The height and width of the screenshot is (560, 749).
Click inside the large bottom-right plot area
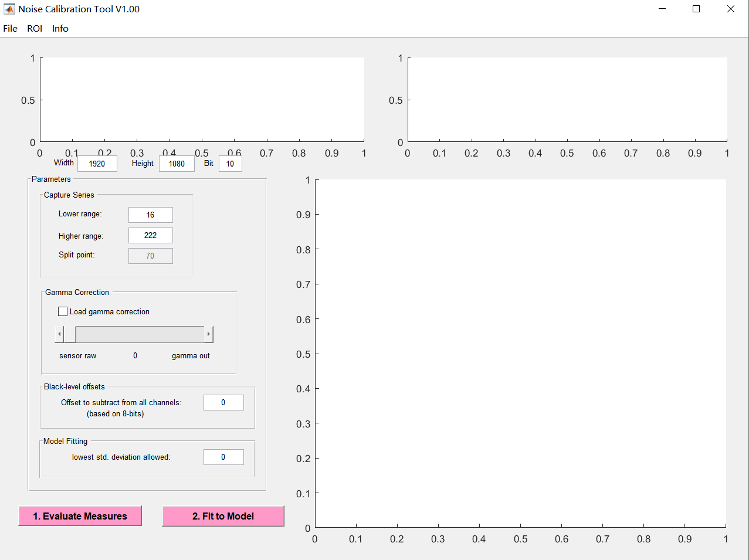(520, 353)
